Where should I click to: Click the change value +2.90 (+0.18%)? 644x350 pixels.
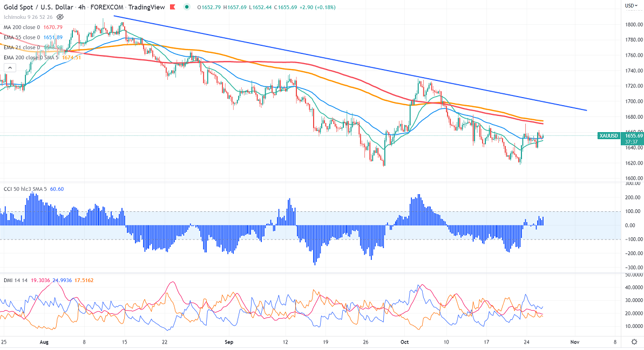pyautogui.click(x=317, y=8)
